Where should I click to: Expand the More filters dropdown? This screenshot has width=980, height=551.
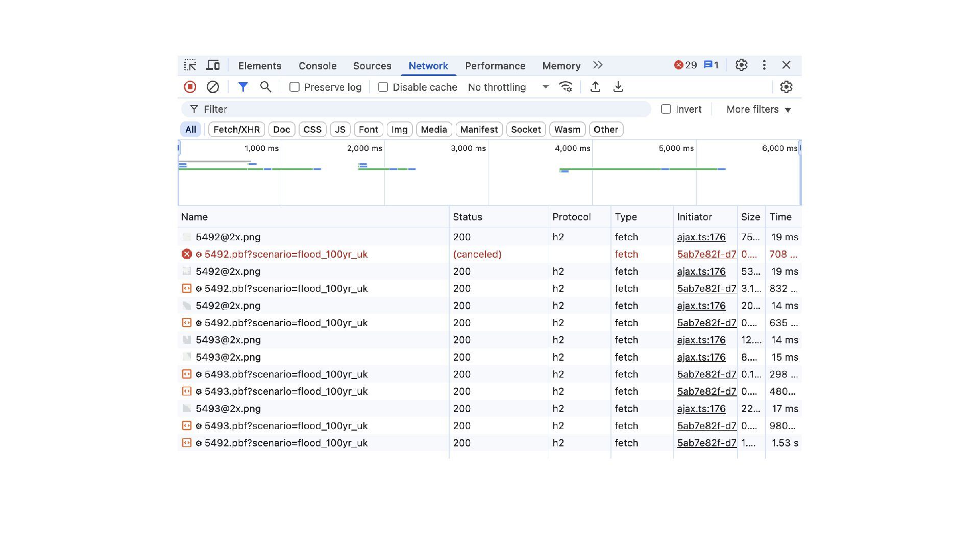[x=758, y=110]
